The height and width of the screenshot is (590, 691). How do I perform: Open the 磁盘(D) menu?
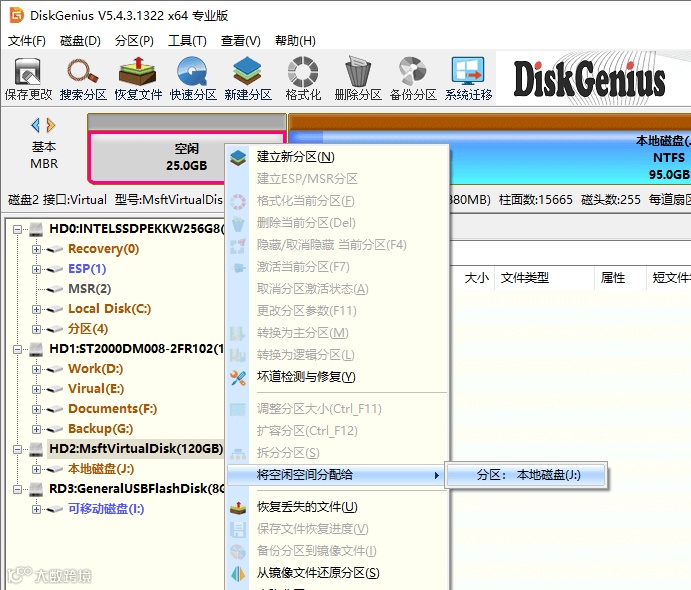[80, 41]
